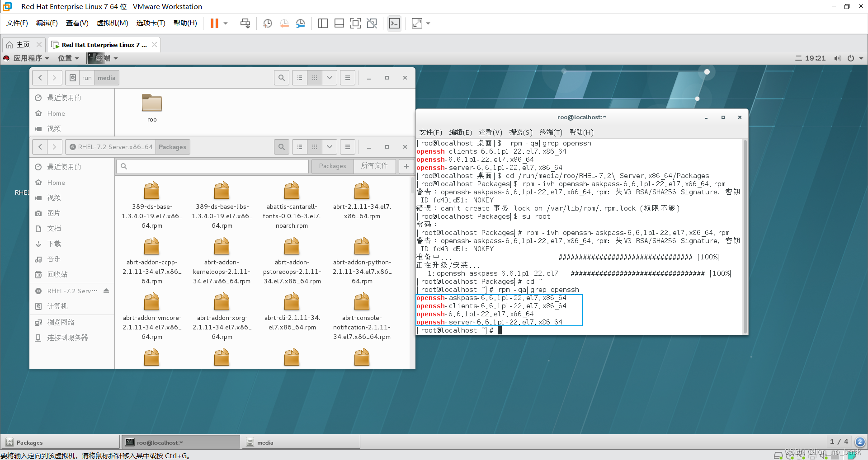Click the VMware pause virtual machine icon
Viewport: 868px width, 460px height.
click(214, 23)
